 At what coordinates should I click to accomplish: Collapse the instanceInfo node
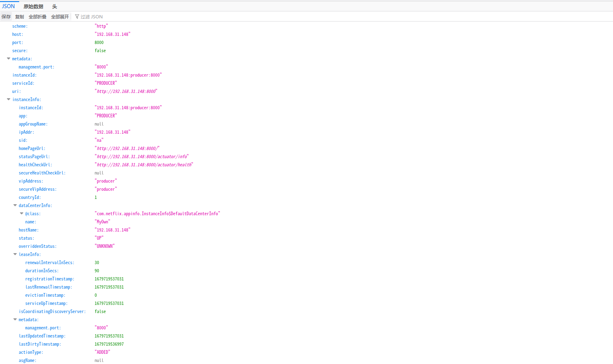(8, 99)
